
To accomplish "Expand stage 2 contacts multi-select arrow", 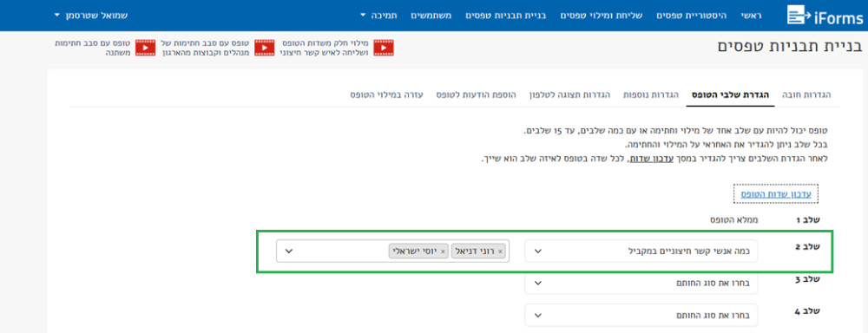I will 288,251.
